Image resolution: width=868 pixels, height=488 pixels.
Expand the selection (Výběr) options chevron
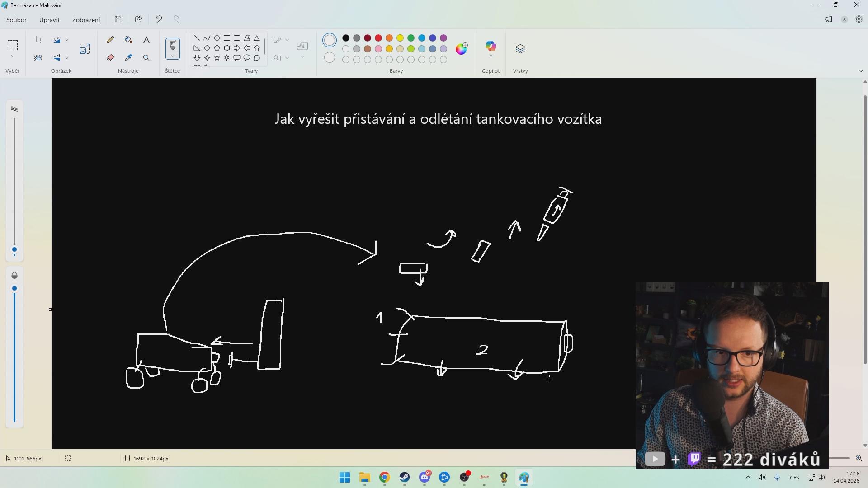tap(13, 56)
